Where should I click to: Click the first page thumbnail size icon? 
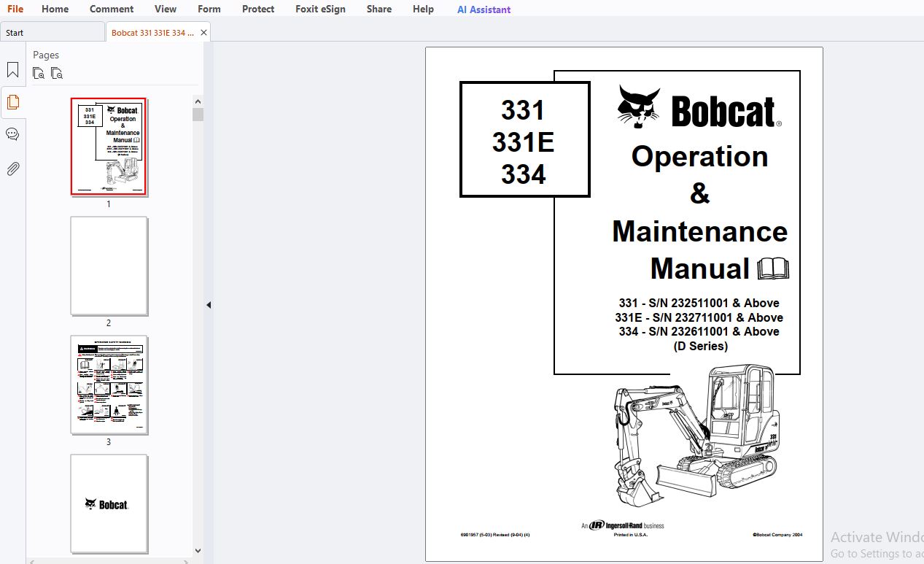39,73
